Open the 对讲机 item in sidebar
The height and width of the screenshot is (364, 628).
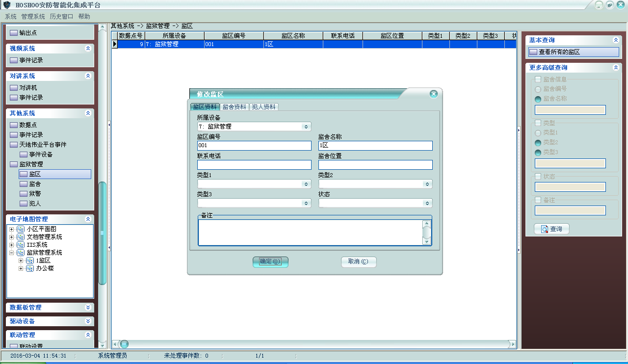point(28,88)
